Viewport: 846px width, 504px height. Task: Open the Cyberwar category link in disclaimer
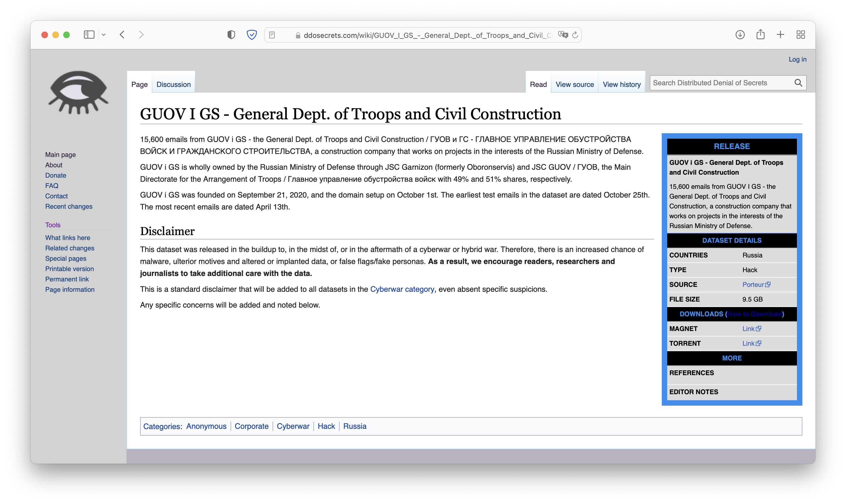402,289
